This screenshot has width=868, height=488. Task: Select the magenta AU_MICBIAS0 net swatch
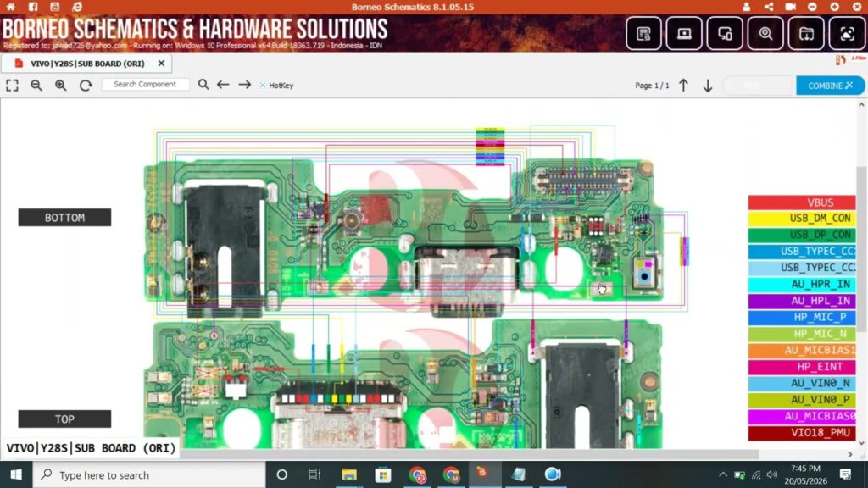802,415
